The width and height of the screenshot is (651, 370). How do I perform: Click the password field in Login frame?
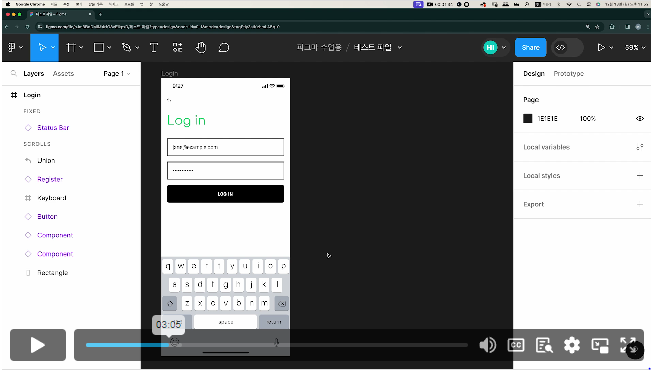tap(225, 171)
